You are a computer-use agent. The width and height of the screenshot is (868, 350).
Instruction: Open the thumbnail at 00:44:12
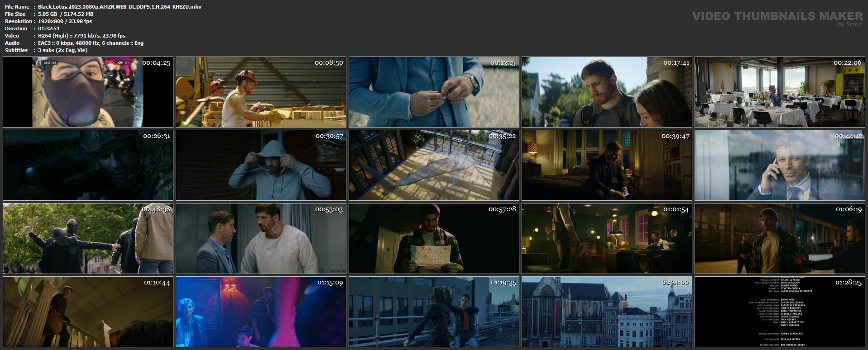[x=780, y=165]
